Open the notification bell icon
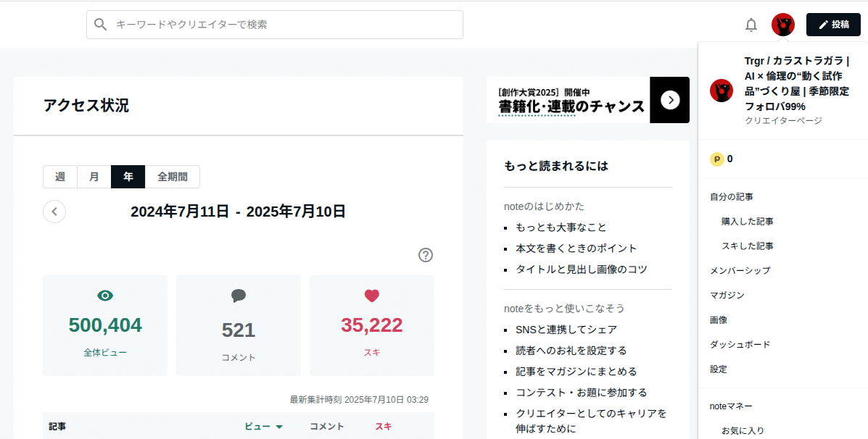The height and width of the screenshot is (439, 868). (x=751, y=24)
